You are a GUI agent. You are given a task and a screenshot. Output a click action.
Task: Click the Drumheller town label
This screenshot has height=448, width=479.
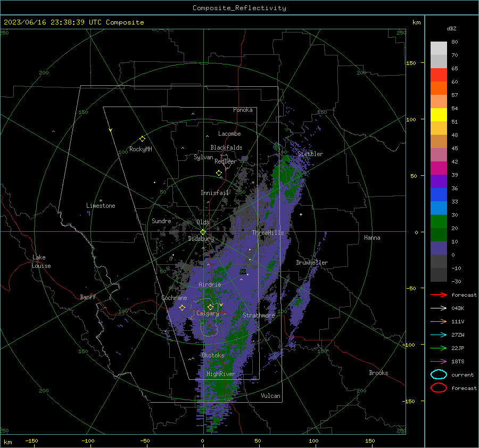point(312,263)
